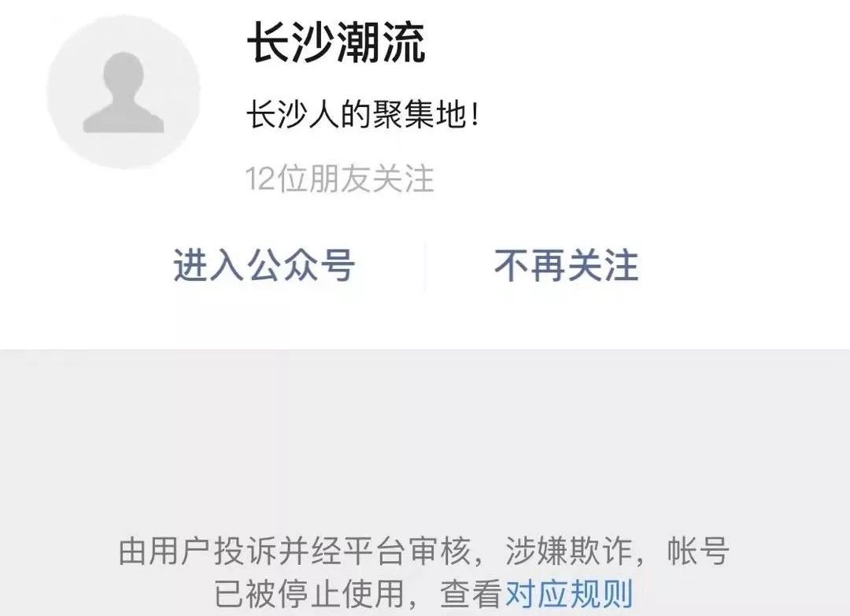Tap the 朋友关注 part of the follower line
The image size is (850, 616).
tap(371, 179)
